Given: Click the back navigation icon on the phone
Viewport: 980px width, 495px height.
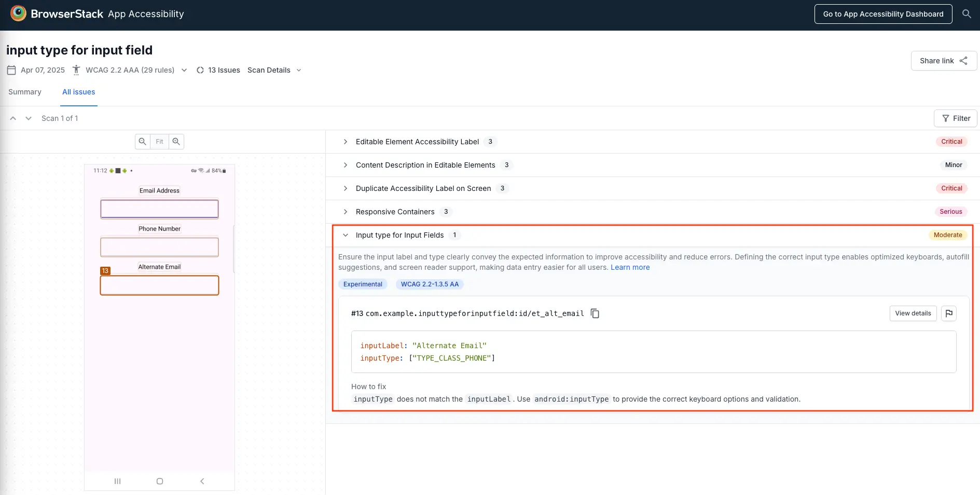Looking at the screenshot, I should pos(202,481).
